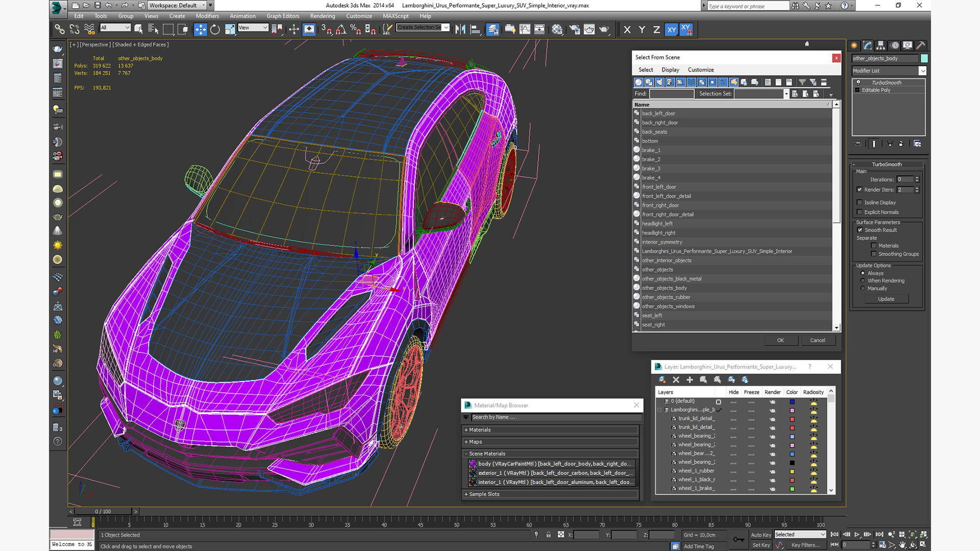Activate the Select and Move tool
The height and width of the screenshot is (551, 980).
201,30
